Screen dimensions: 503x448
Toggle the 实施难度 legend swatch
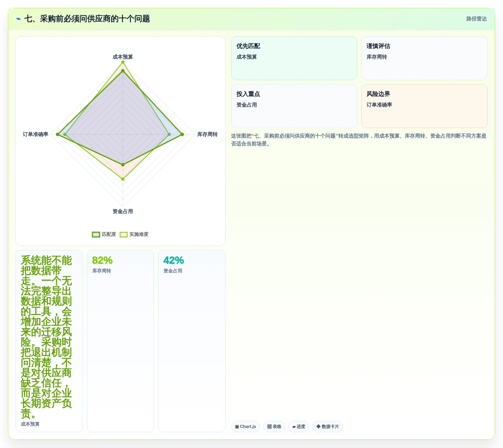(124, 235)
